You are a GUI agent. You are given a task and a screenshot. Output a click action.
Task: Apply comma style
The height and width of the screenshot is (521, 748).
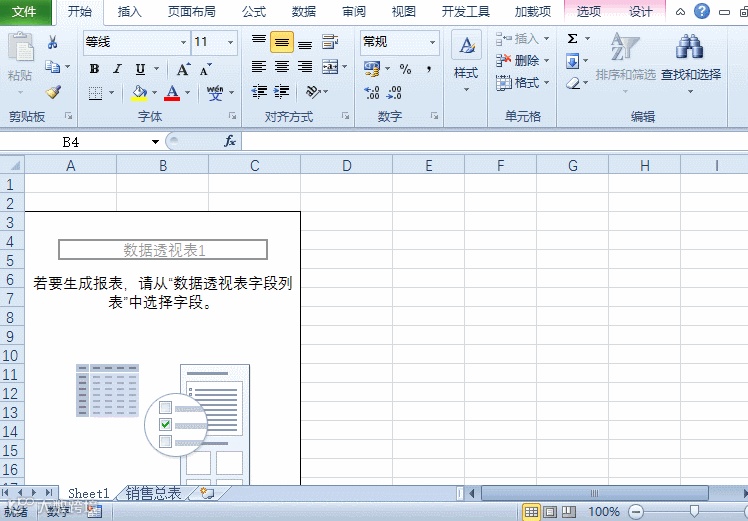429,69
